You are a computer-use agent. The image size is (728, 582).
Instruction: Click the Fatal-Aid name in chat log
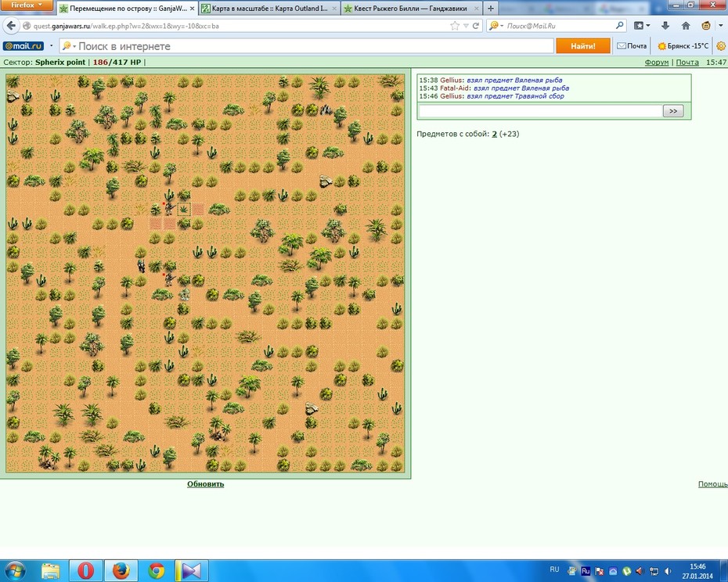pos(455,88)
